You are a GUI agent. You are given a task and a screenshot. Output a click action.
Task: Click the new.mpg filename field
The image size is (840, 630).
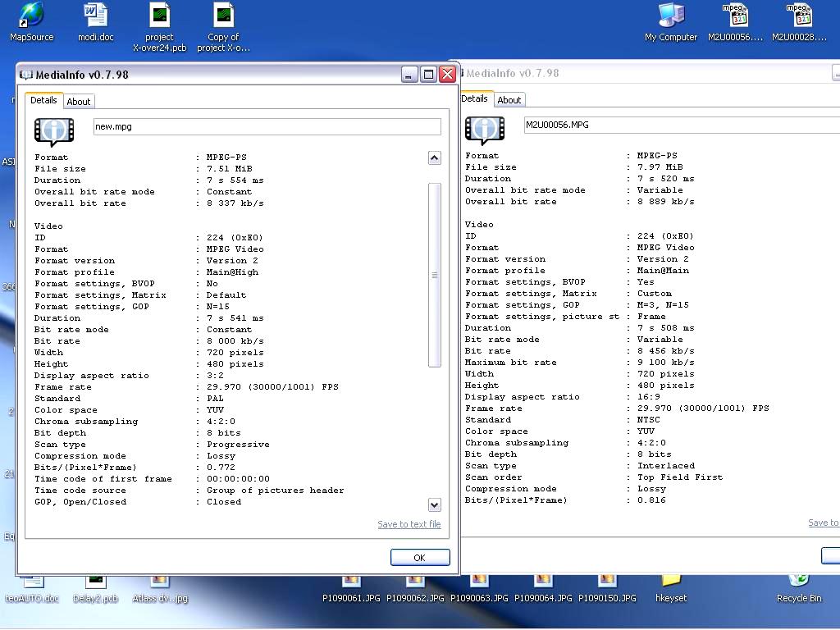(267, 127)
